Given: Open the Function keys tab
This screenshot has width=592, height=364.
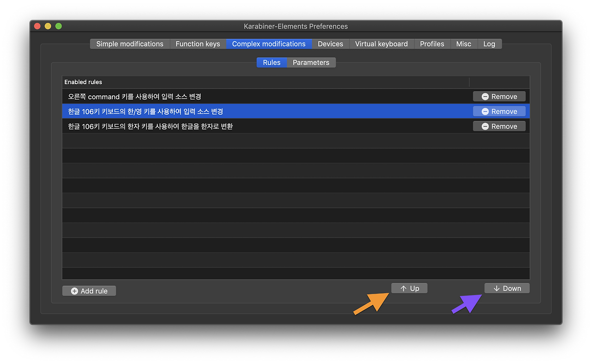Looking at the screenshot, I should (x=198, y=44).
